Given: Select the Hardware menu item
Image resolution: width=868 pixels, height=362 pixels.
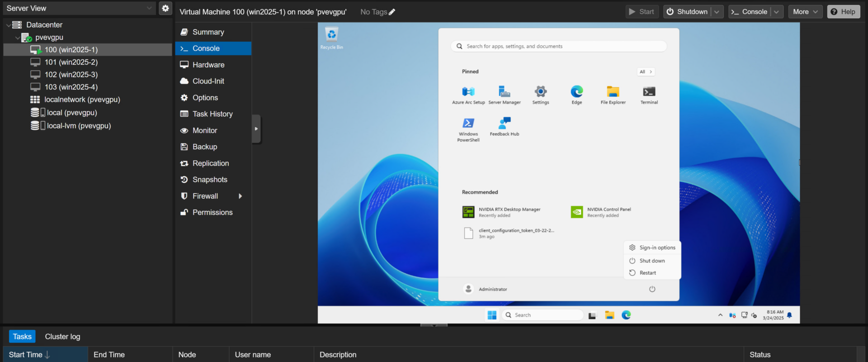Looking at the screenshot, I should (213, 65).
